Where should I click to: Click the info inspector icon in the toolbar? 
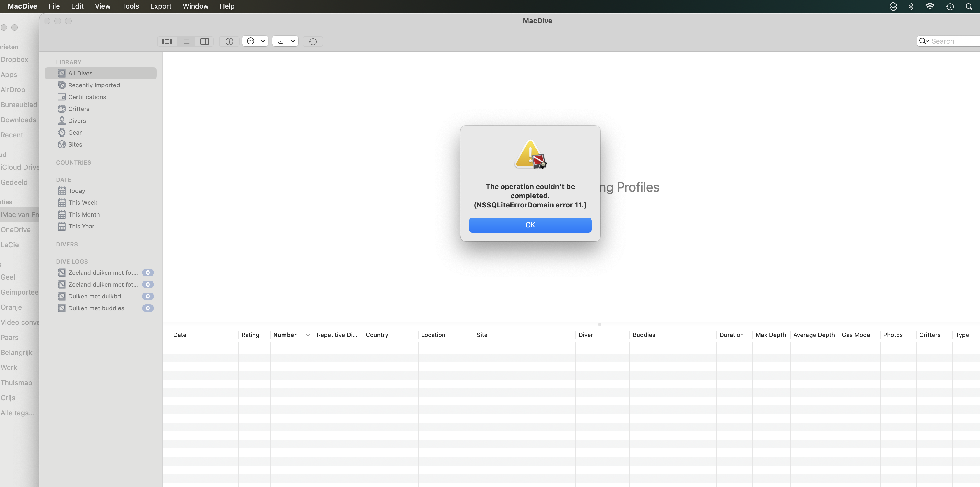click(229, 41)
